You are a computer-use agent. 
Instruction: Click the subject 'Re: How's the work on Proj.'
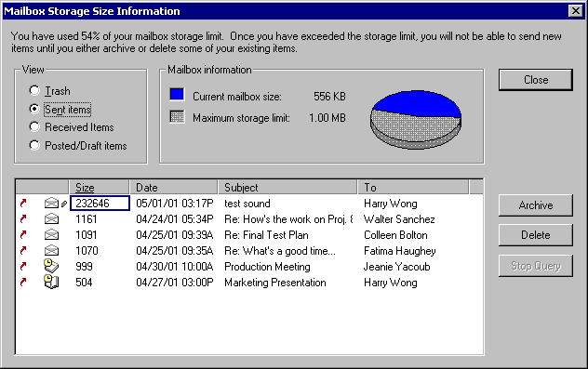click(288, 219)
